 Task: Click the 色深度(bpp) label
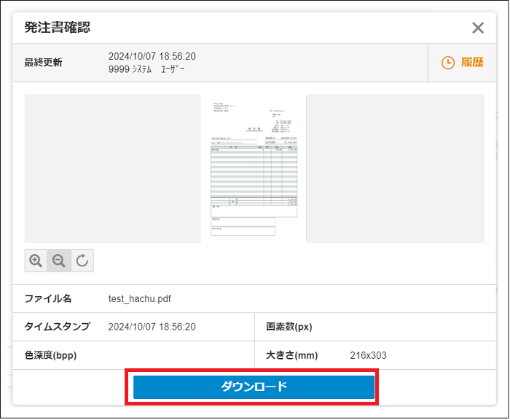click(51, 355)
